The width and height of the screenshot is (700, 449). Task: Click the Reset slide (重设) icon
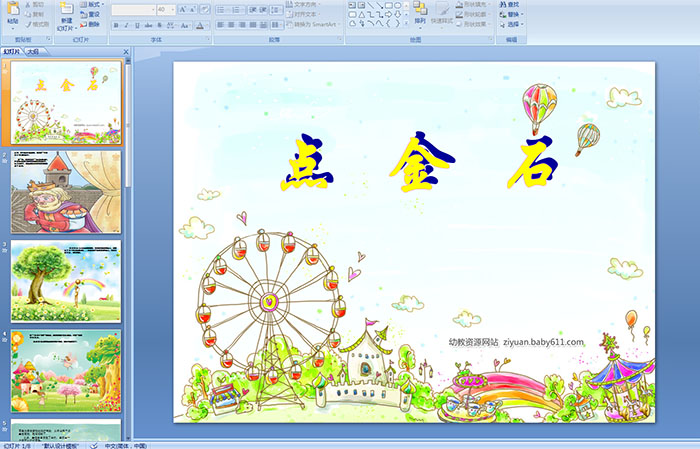89,15
